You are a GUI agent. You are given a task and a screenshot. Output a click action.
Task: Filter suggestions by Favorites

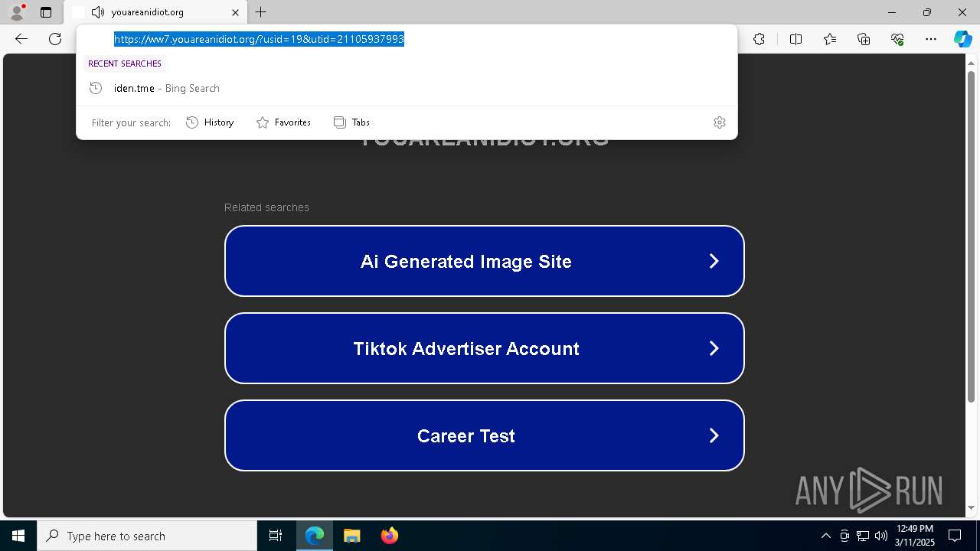point(283,122)
